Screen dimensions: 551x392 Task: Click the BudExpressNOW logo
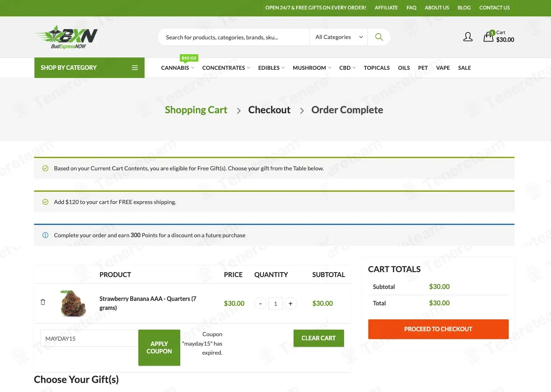(67, 37)
